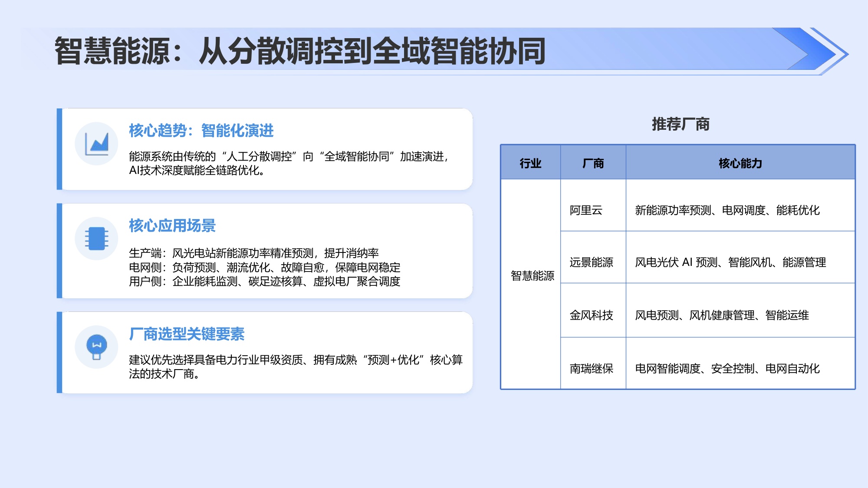Click the merged cell 智慧能源

[530, 284]
